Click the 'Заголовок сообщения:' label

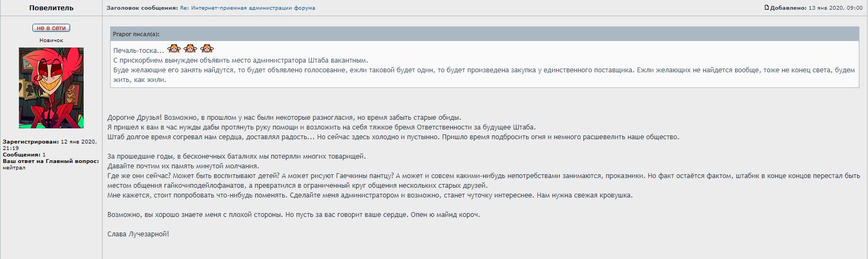tap(142, 8)
